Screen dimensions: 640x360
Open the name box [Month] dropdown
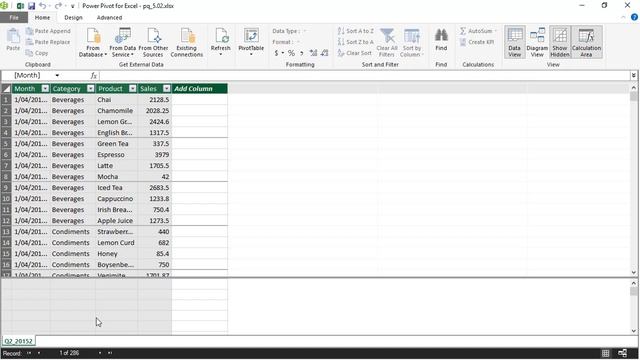57,76
